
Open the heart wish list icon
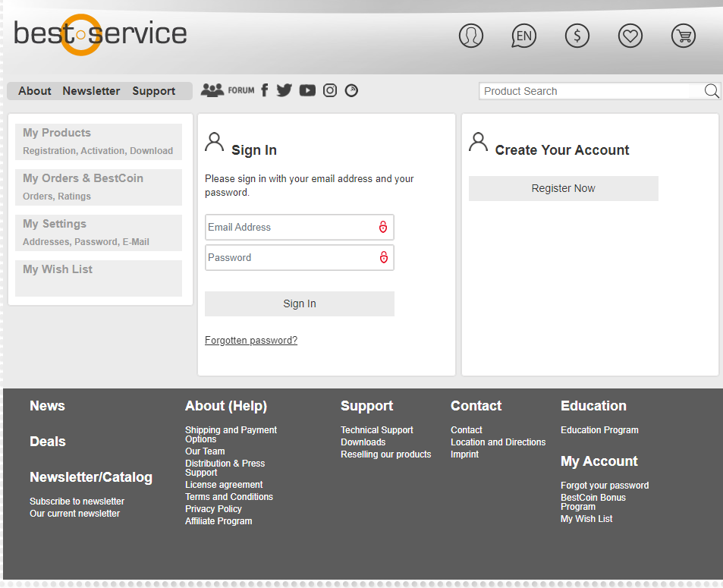(x=630, y=36)
